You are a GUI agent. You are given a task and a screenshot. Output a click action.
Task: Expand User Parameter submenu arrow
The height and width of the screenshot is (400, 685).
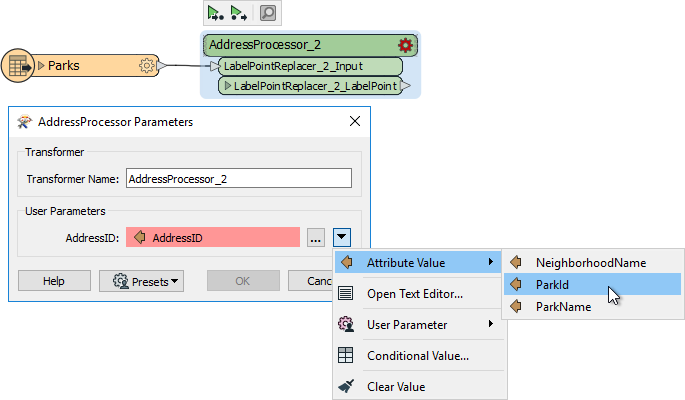click(x=491, y=324)
